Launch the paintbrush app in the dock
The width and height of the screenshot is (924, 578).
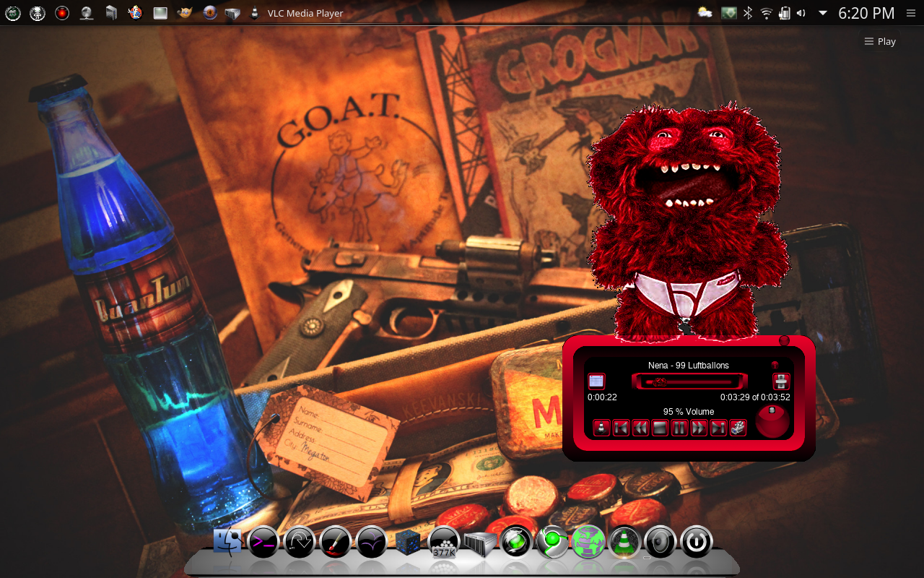(336, 542)
